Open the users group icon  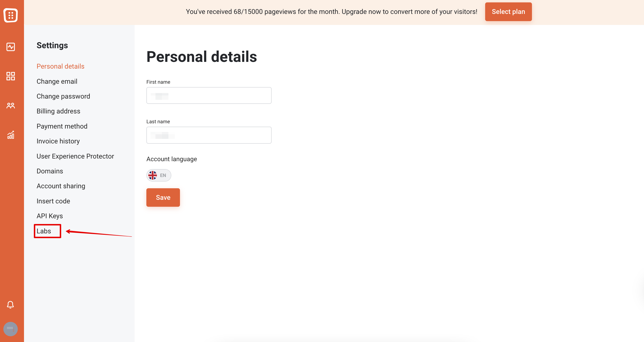(x=11, y=106)
